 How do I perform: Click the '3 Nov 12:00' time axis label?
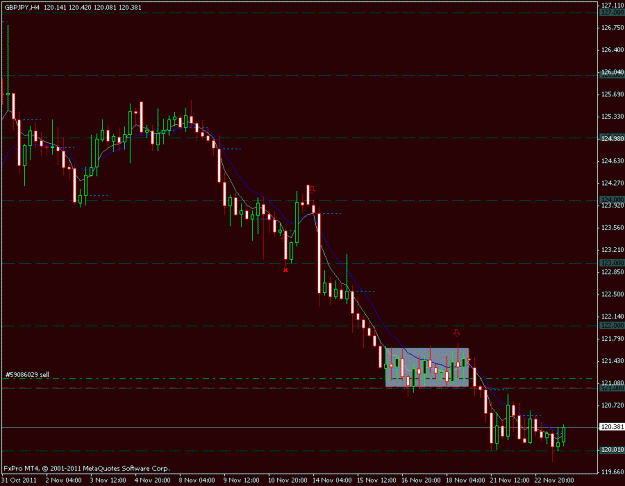point(108,480)
